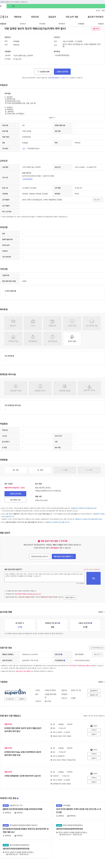Click the heart icon in 관심정보 등록
105x868 pixels.
38,71
